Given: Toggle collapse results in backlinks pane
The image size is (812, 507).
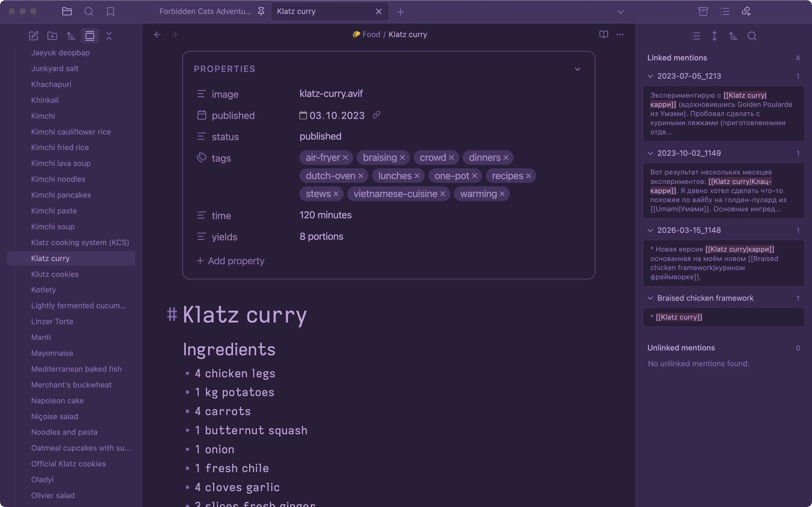Looking at the screenshot, I should (x=696, y=36).
